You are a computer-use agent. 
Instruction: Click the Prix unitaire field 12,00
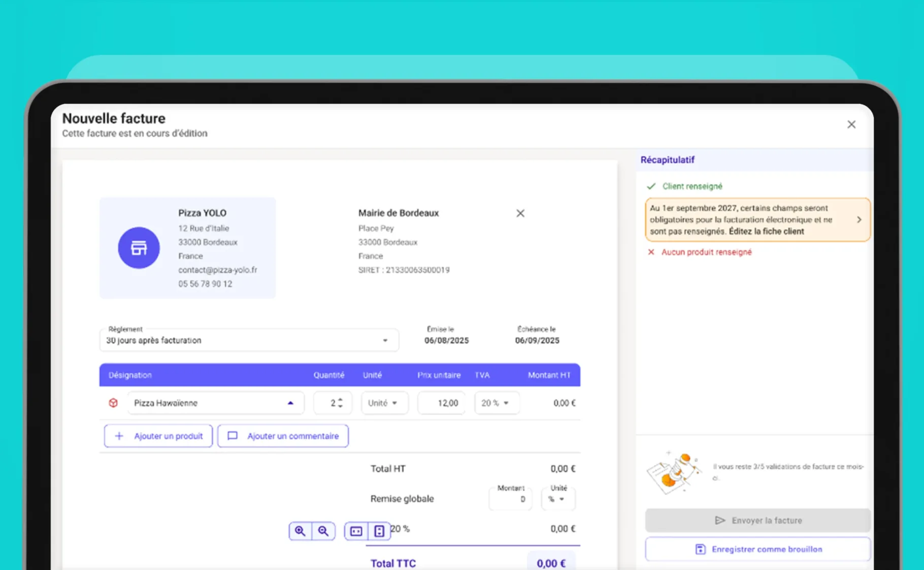pos(441,403)
